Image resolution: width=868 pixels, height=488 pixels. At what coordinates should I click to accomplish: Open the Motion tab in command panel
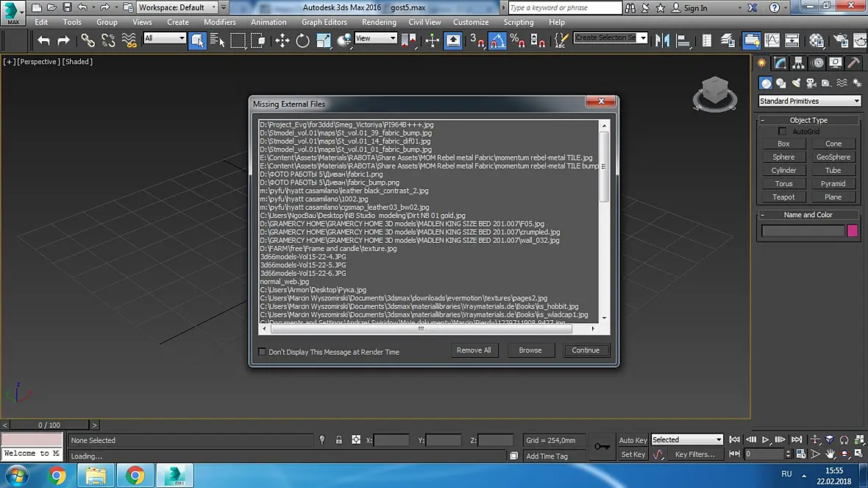click(818, 63)
